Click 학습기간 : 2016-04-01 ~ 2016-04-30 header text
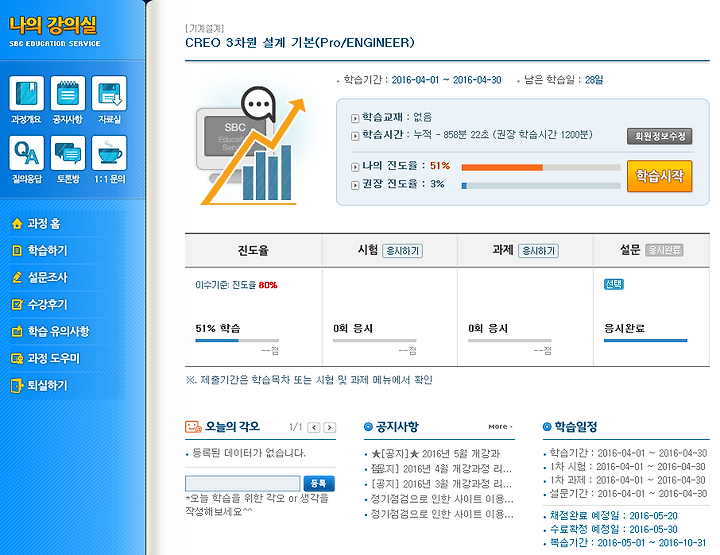The image size is (720, 555). coord(422,80)
